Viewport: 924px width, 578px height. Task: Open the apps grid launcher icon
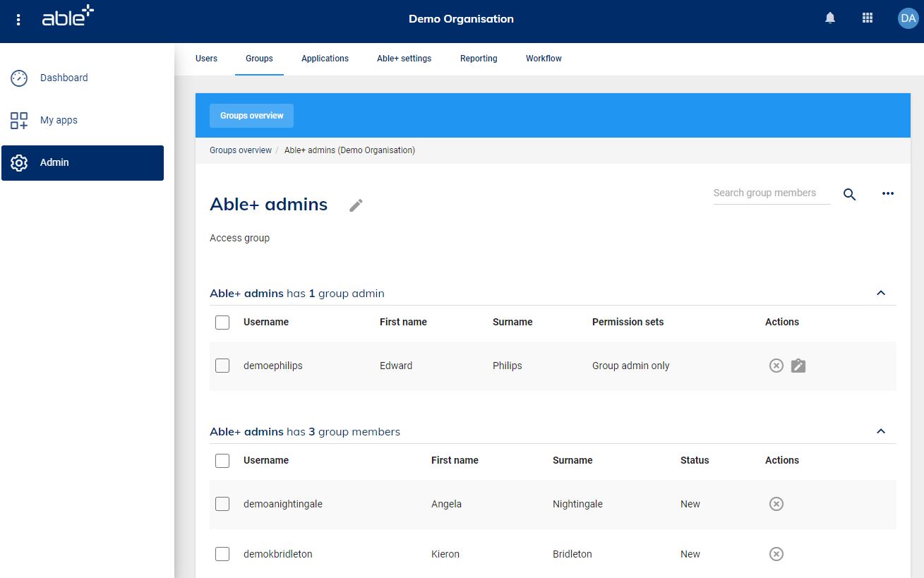pos(868,19)
